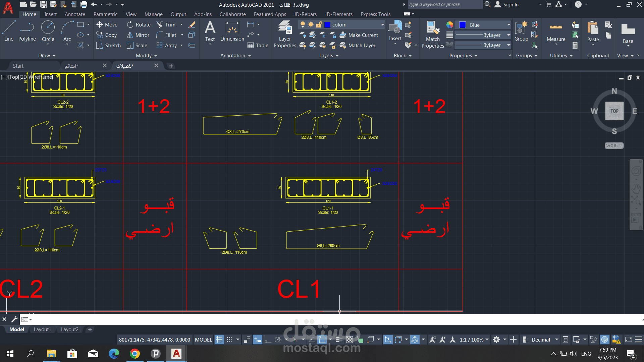Click the Measure tool
The width and height of the screenshot is (644, 362).
(x=556, y=33)
